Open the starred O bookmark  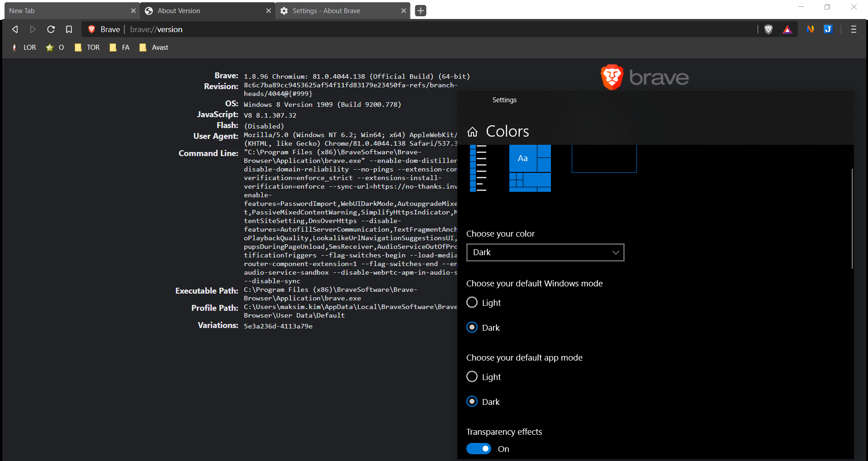[55, 48]
